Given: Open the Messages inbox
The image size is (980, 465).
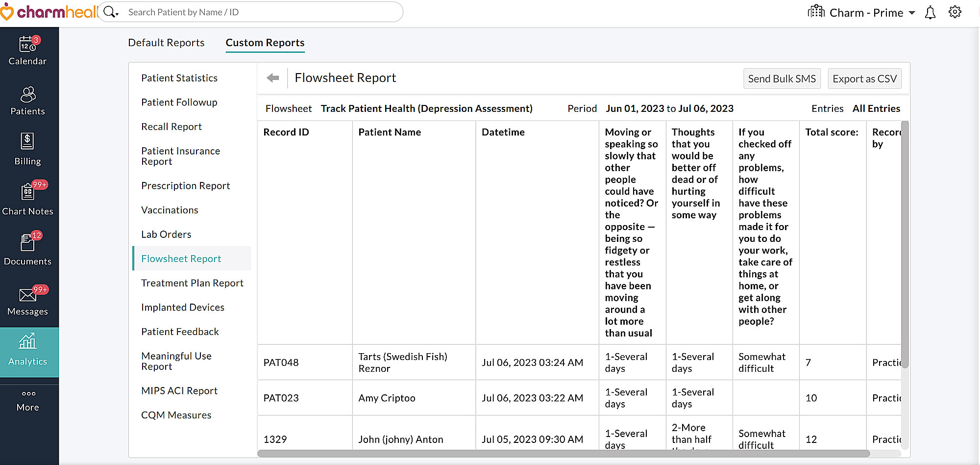Looking at the screenshot, I should (x=28, y=301).
